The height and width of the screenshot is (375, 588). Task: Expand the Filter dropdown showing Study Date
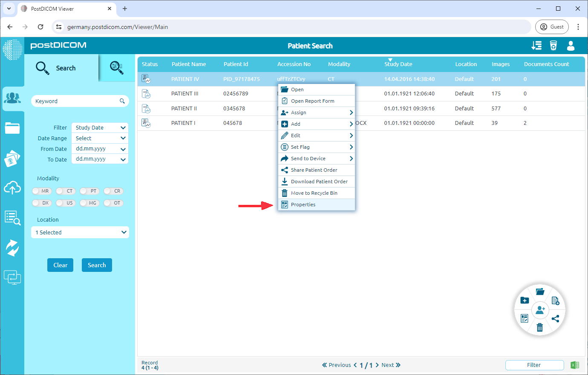[99, 127]
